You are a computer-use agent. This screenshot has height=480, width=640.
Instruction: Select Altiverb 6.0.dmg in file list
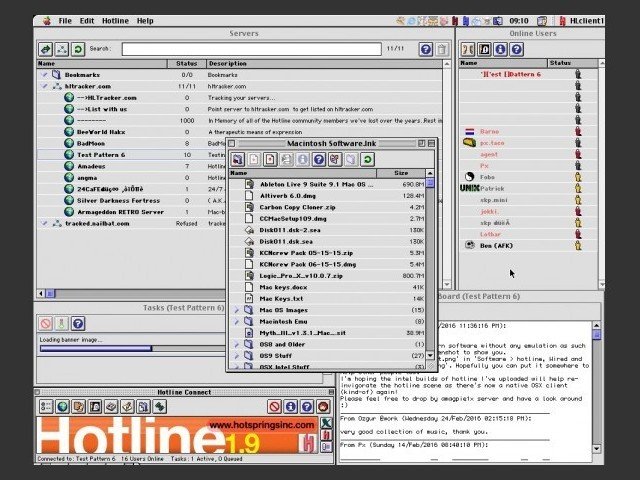coord(327,196)
